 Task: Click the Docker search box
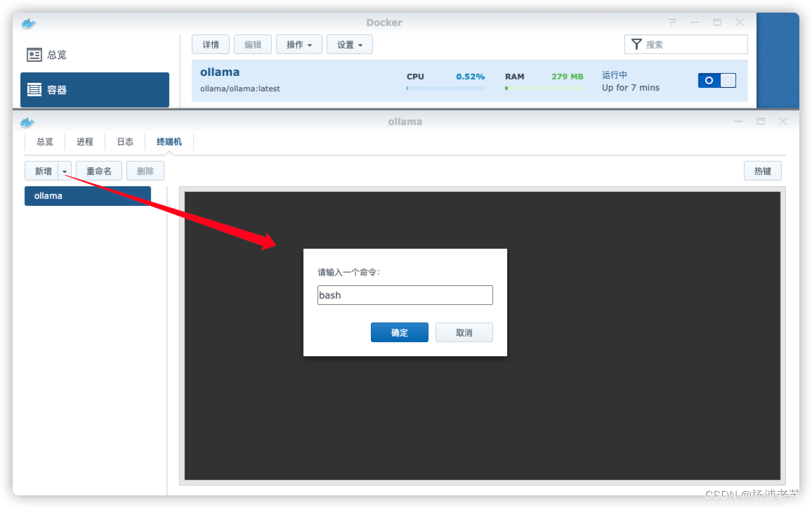coord(686,44)
